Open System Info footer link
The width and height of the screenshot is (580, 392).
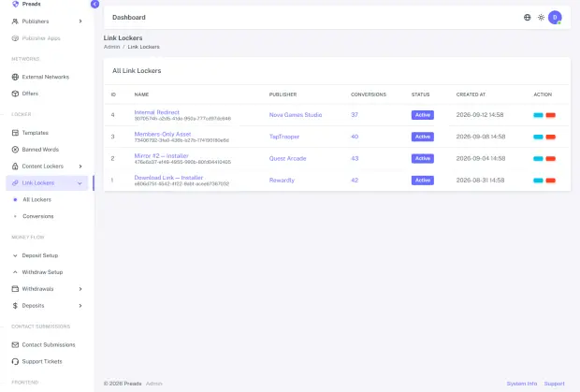(522, 384)
